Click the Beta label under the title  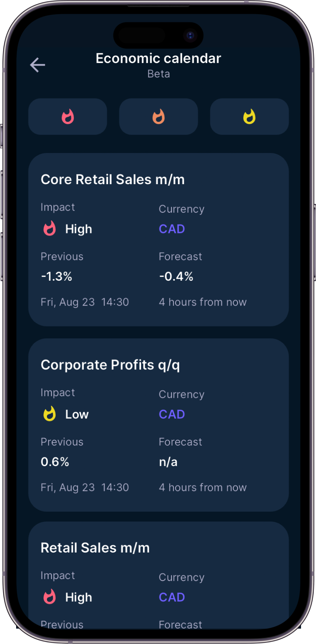[x=158, y=74]
